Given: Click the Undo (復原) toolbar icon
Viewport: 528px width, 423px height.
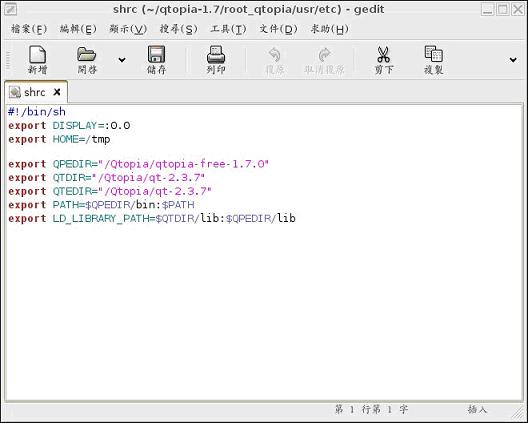Looking at the screenshot, I should [x=275, y=60].
